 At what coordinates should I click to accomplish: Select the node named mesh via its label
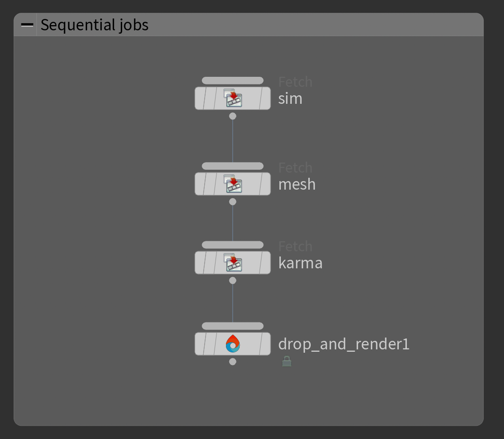tap(297, 184)
